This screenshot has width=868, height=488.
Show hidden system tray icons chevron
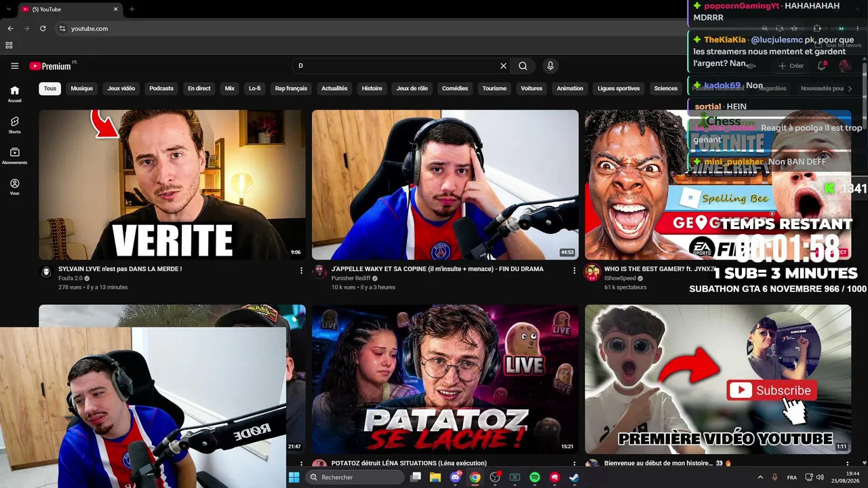click(x=759, y=477)
